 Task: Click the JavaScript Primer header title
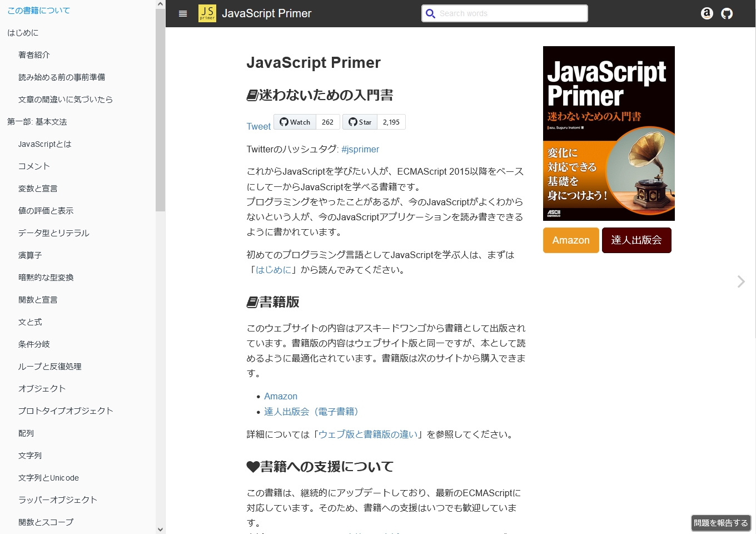(267, 13)
